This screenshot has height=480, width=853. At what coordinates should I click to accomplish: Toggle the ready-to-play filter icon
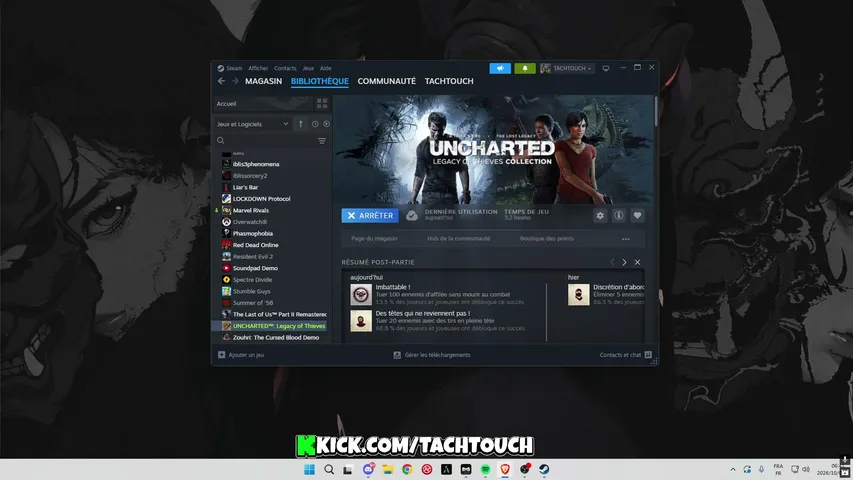coord(326,124)
